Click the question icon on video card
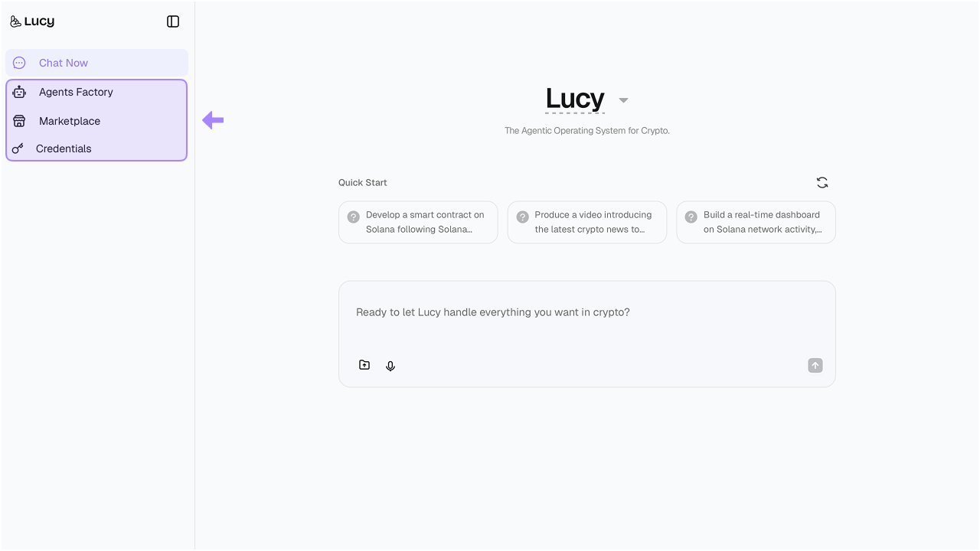 click(523, 217)
